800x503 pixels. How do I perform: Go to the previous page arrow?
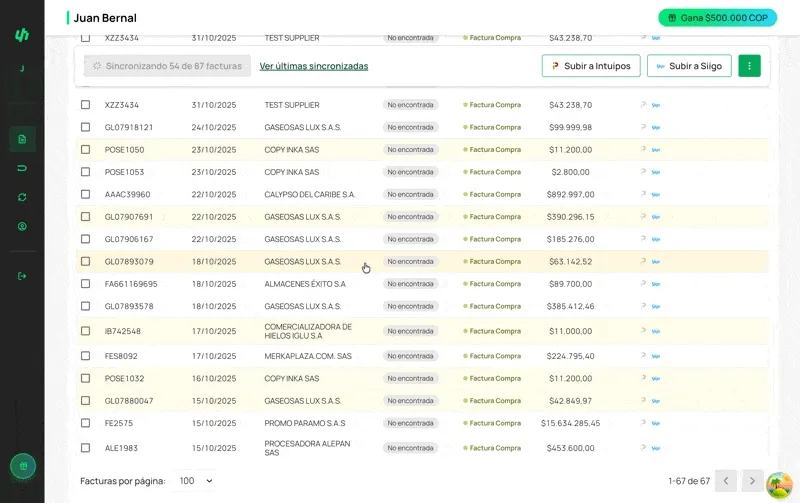click(726, 481)
